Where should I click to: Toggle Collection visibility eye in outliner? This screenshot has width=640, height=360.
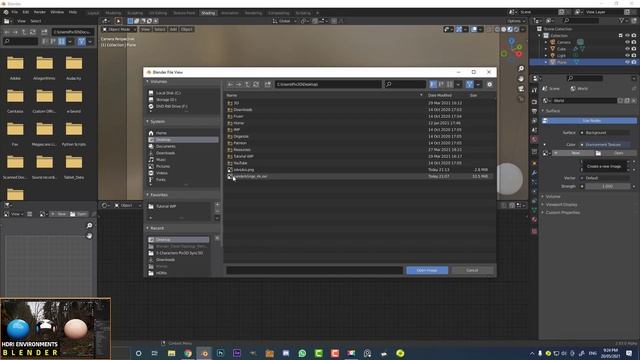(627, 36)
